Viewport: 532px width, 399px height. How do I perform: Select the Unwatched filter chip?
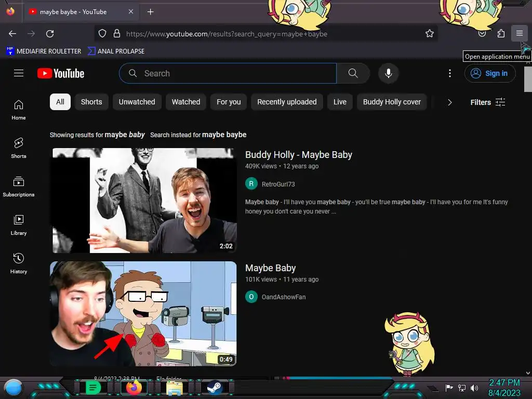tap(137, 102)
